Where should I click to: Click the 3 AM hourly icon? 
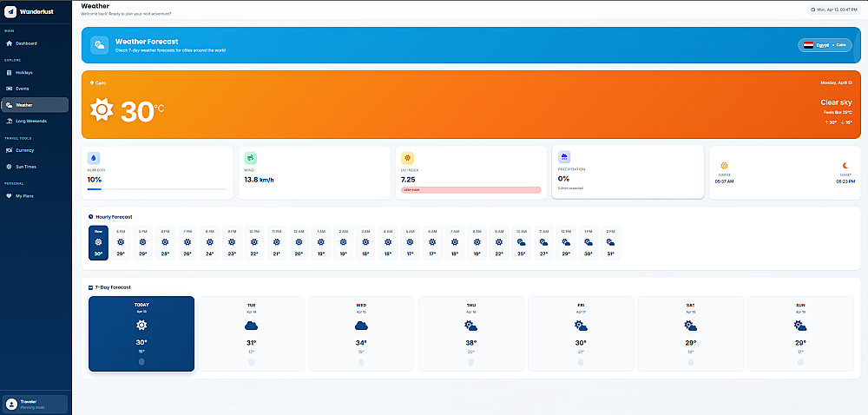point(365,242)
